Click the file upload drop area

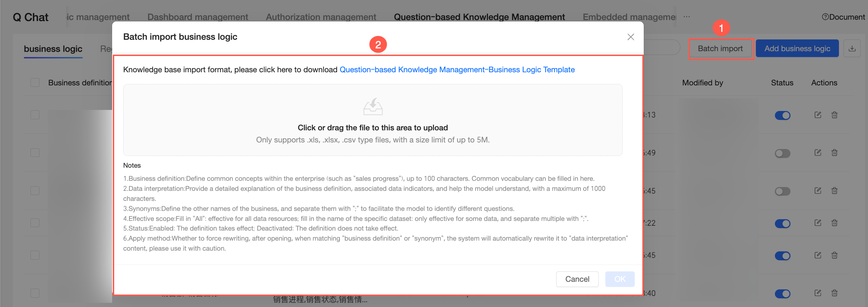coord(373,120)
